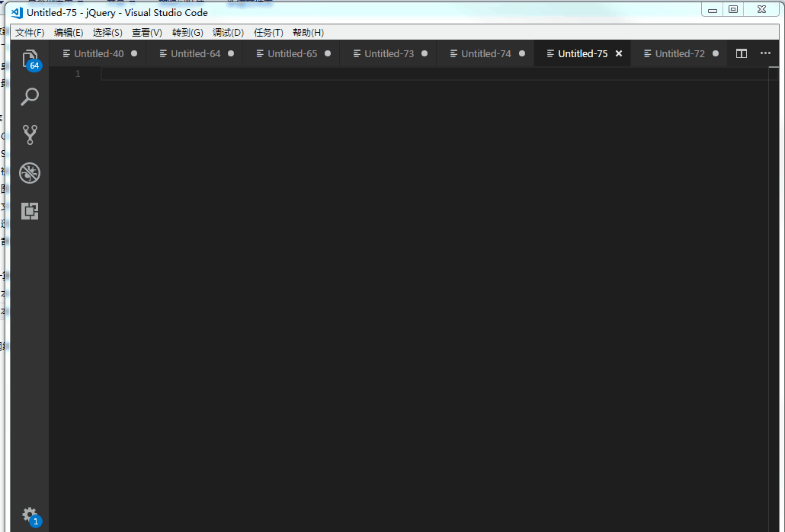
Task: Open the Source Control branch icon
Action: pos(30,135)
